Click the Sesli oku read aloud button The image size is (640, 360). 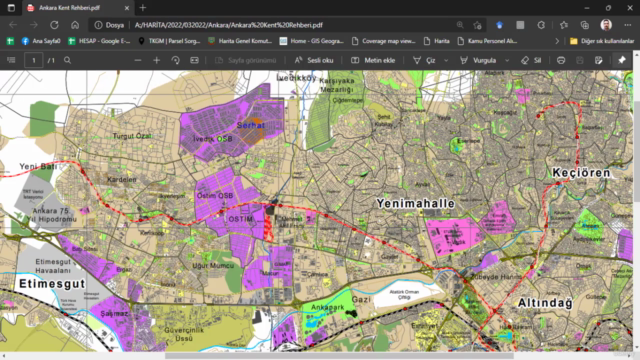(314, 60)
